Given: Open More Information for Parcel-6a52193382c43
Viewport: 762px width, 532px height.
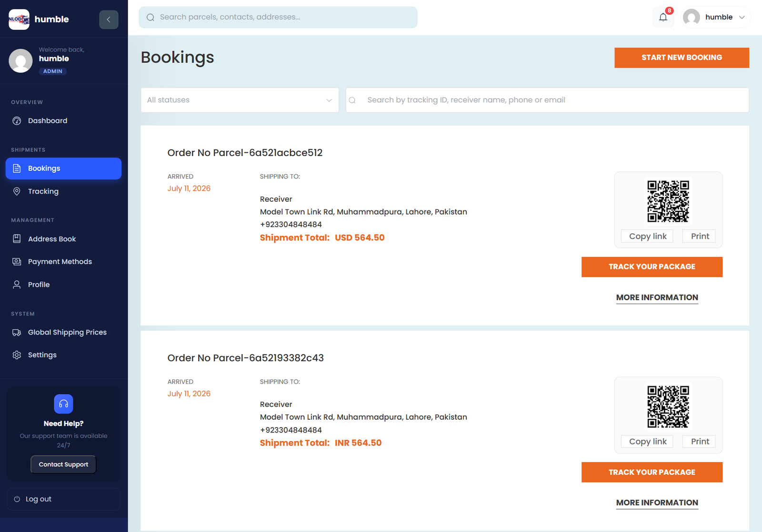Looking at the screenshot, I should 657,503.
